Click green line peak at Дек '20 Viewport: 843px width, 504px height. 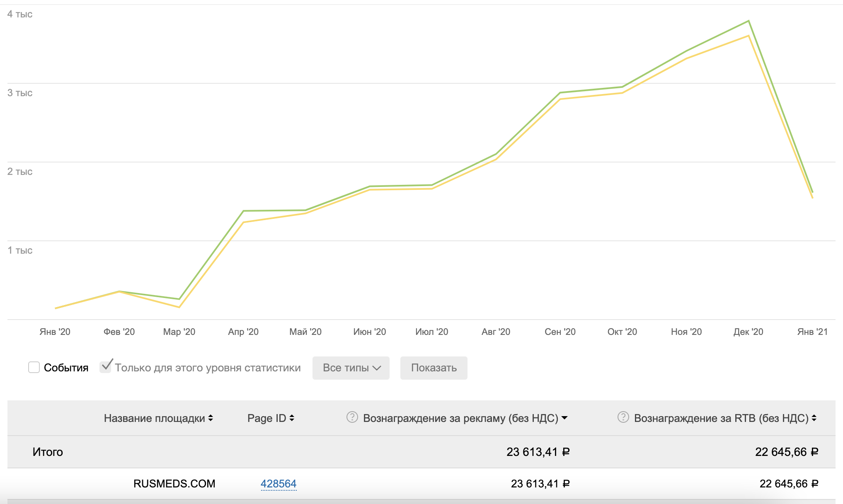coord(748,21)
